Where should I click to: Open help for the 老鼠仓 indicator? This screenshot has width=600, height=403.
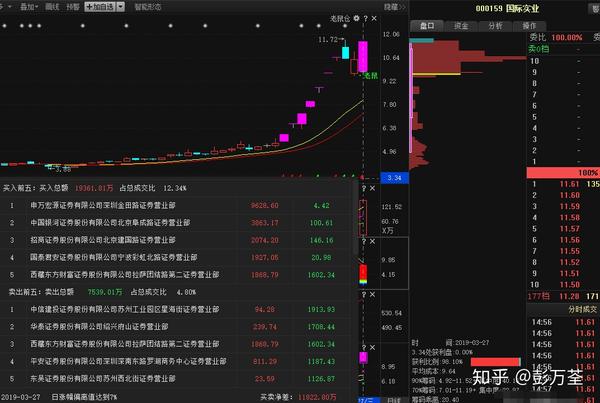[x=365, y=18]
